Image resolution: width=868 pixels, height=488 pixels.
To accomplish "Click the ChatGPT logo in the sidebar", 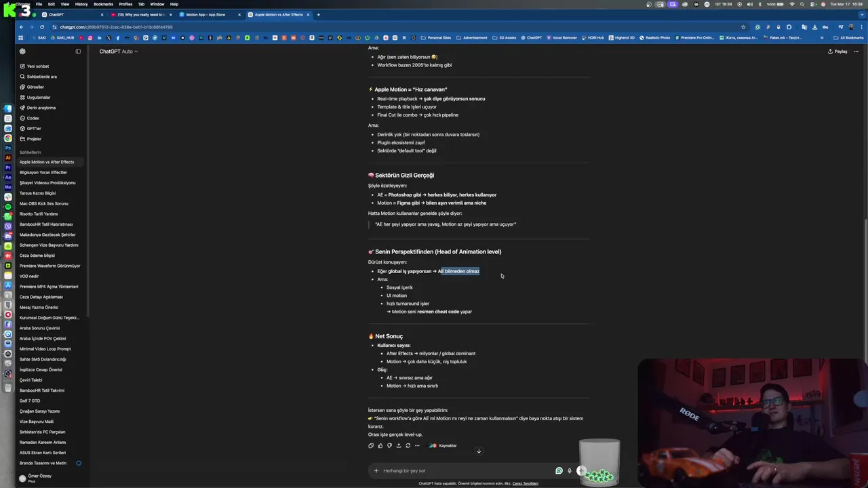I will (22, 52).
